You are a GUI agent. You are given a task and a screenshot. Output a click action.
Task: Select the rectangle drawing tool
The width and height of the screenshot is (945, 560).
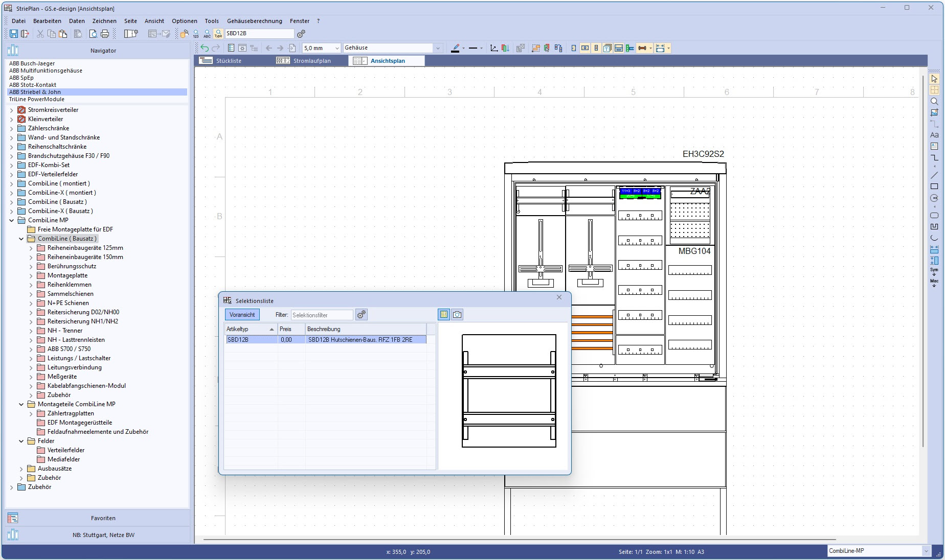point(934,186)
